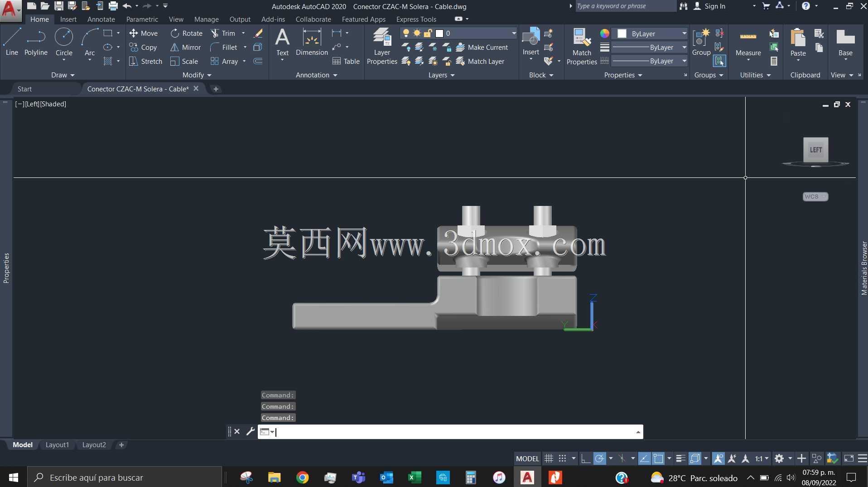Activate the Rotate command

(x=187, y=33)
